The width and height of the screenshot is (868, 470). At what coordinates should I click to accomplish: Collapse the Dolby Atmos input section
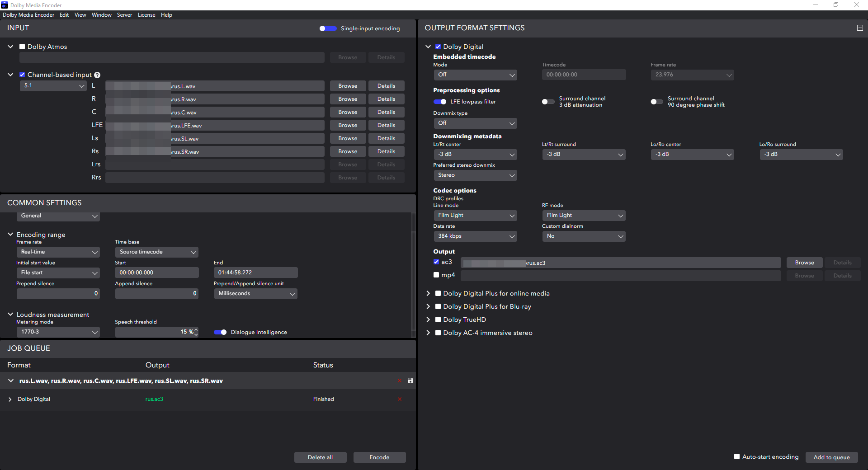(10, 47)
